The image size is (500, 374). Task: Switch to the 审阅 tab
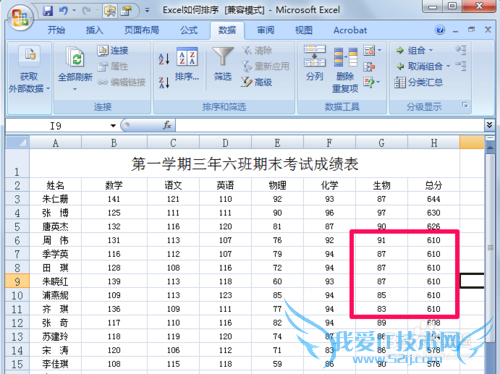(x=265, y=30)
